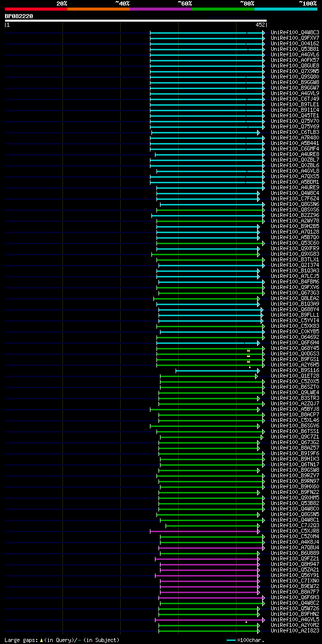The image size is (322, 644).
Task: Select the UniRef100_A7LCJ5 label
Action: click(x=295, y=276)
